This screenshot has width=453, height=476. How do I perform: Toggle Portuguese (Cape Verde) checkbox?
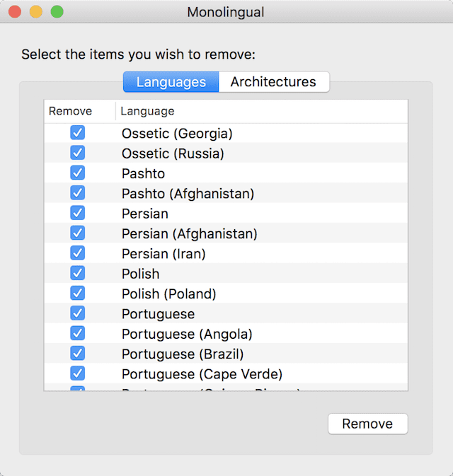pos(78,373)
